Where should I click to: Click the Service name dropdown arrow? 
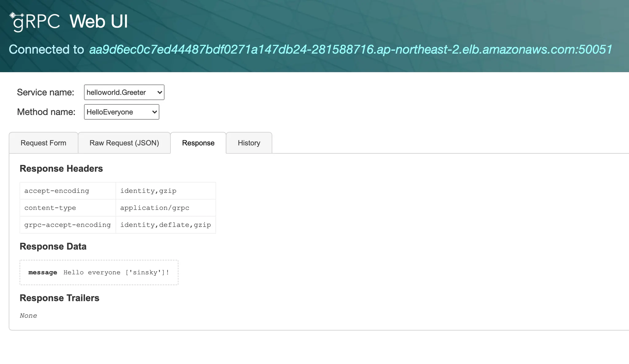click(159, 92)
